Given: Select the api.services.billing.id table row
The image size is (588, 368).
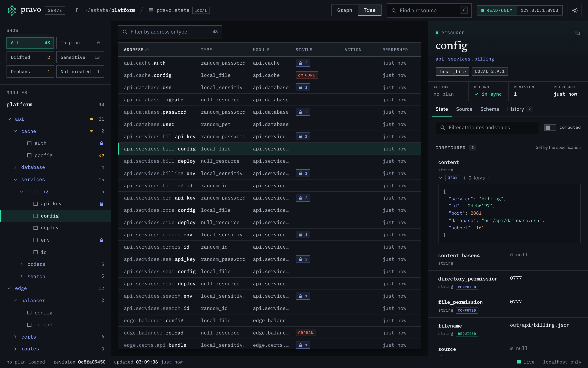Looking at the screenshot, I should pos(269,185).
